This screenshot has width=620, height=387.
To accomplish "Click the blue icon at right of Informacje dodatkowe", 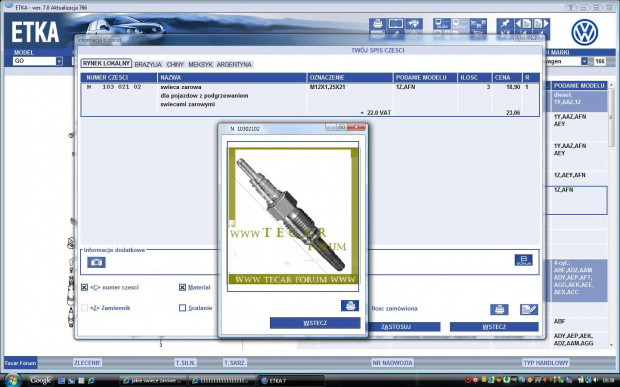I will (x=524, y=260).
